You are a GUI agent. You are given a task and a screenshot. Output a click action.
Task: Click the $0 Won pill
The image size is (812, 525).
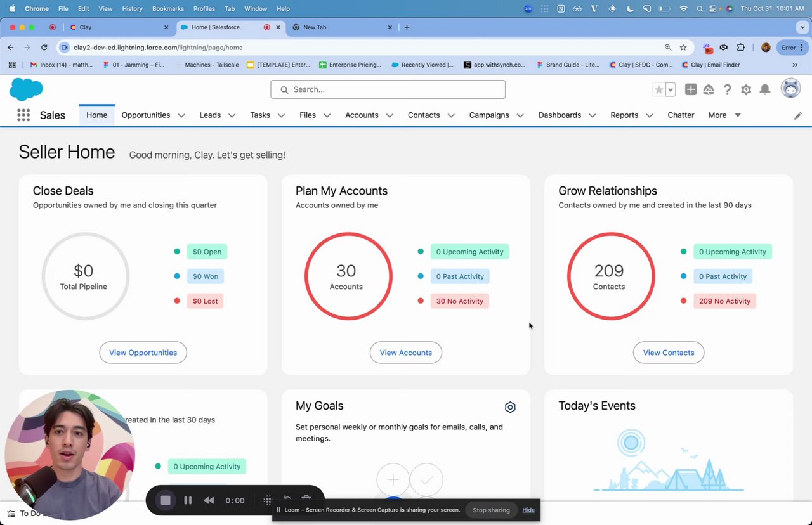tap(206, 276)
